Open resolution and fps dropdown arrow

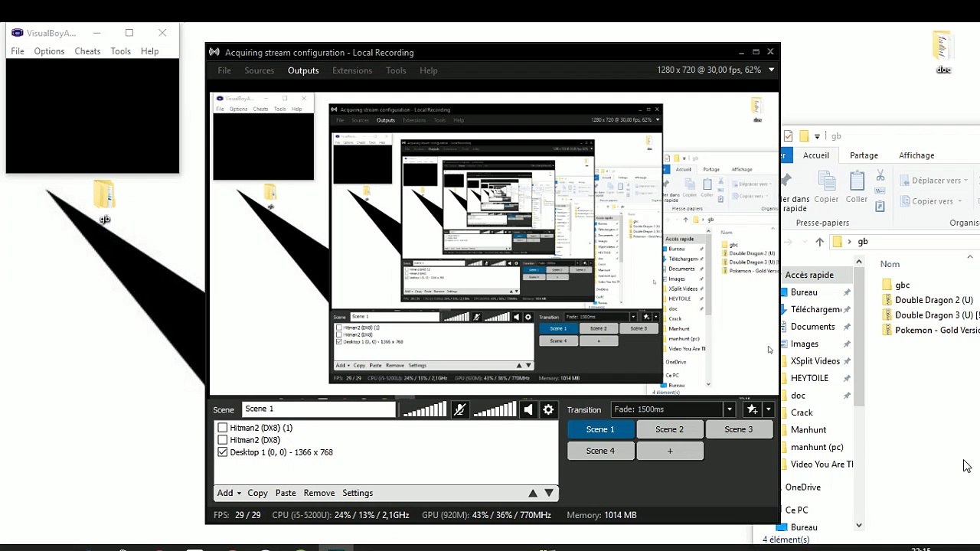click(771, 70)
